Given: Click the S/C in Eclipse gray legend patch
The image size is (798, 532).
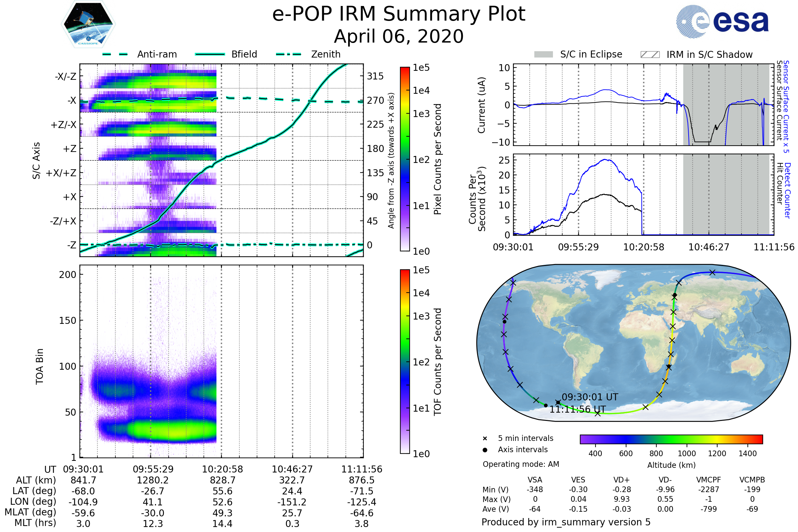Looking at the screenshot, I should tap(543, 55).
